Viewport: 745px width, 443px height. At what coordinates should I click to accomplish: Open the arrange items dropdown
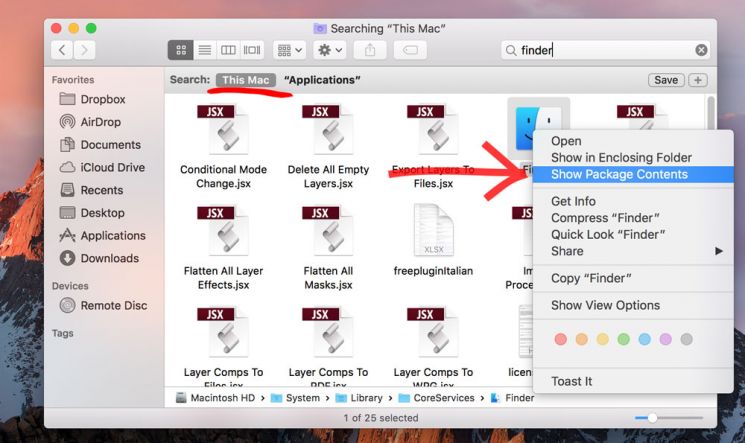(289, 49)
